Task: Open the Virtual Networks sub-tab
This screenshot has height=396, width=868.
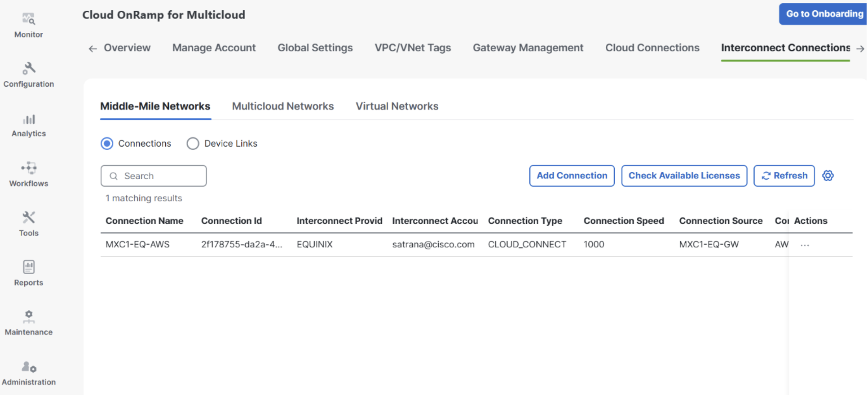Action: 397,106
